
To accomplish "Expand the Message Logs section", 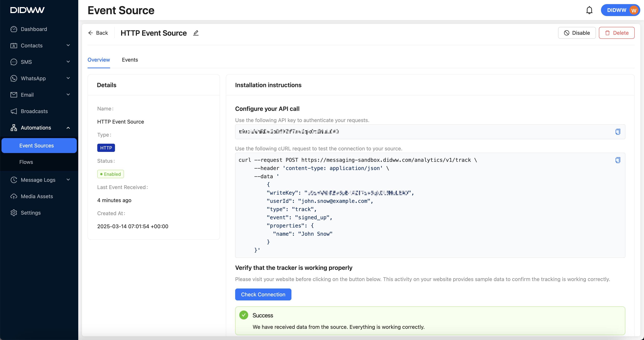I will (68, 180).
